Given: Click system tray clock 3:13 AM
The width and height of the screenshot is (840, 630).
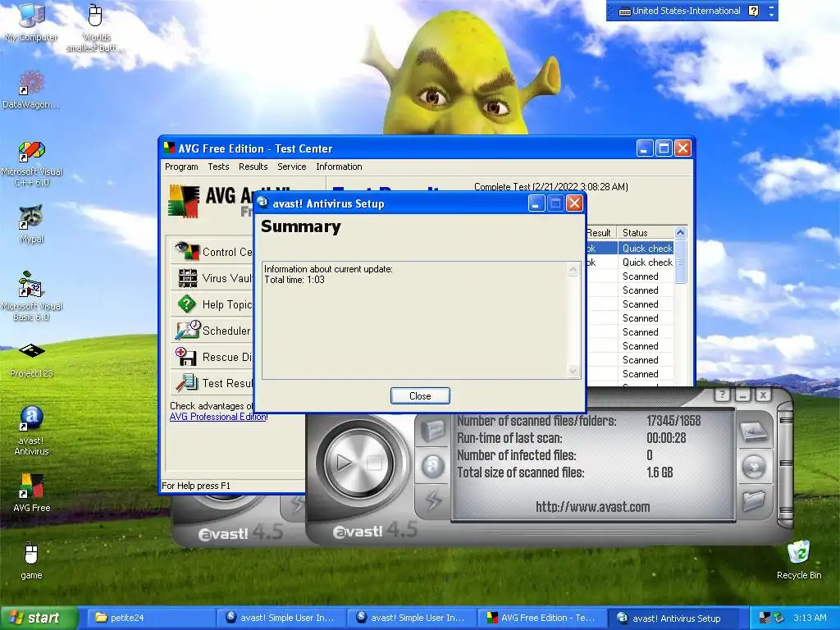Looking at the screenshot, I should pos(810,618).
